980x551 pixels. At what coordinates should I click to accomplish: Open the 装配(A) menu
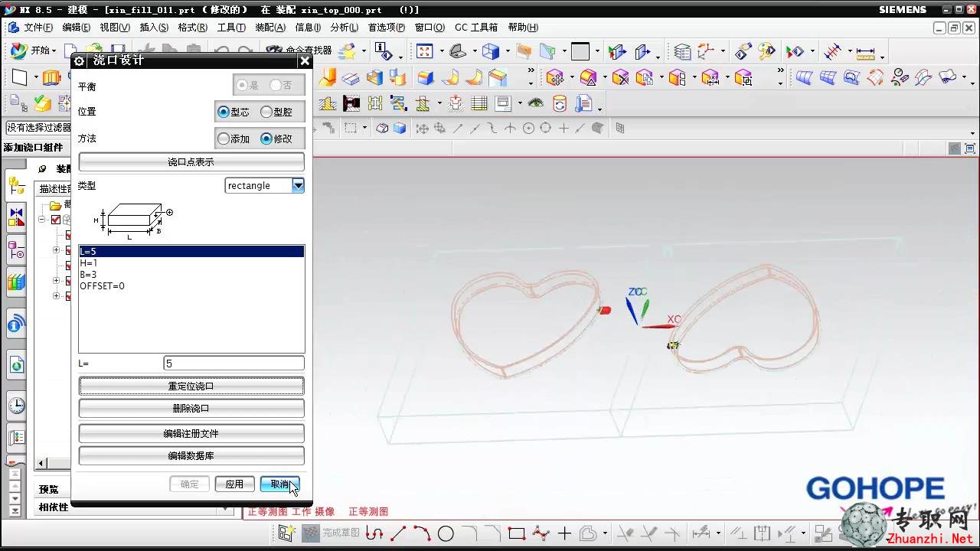(x=270, y=28)
